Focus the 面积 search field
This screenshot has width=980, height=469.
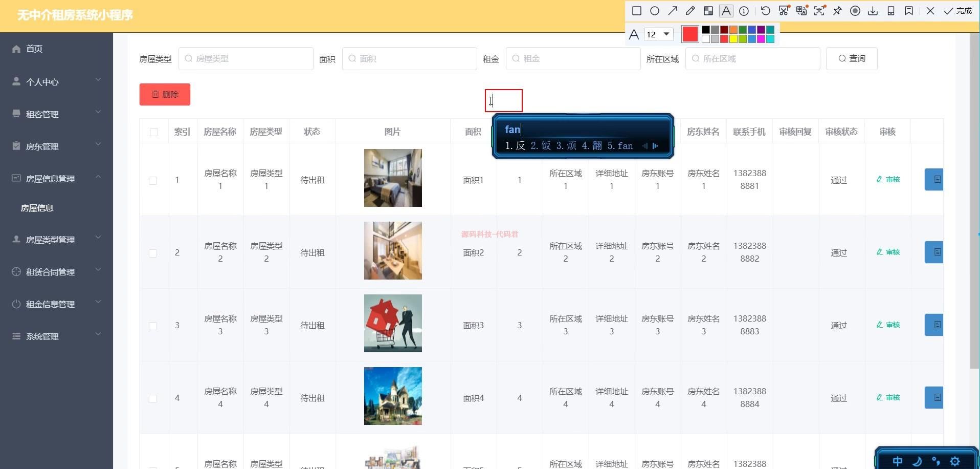click(410, 58)
